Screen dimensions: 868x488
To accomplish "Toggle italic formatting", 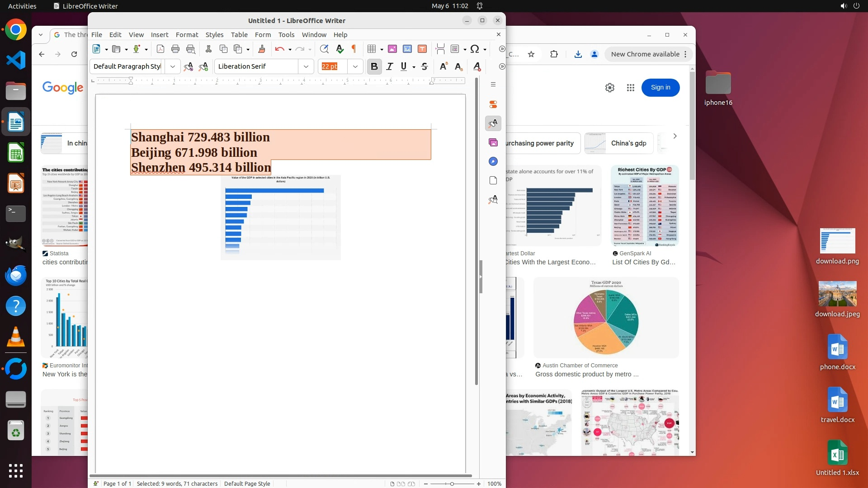I will click(389, 66).
